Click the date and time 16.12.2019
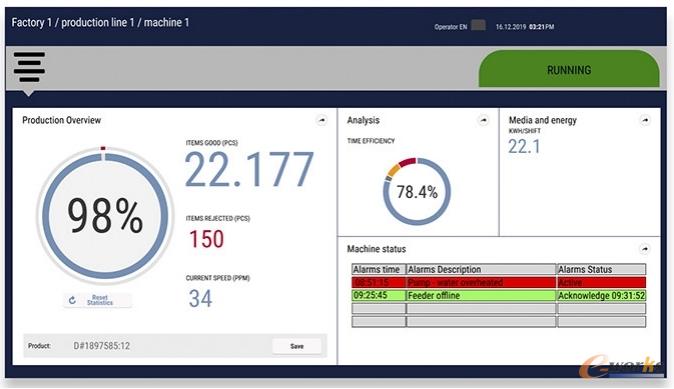 click(x=525, y=27)
